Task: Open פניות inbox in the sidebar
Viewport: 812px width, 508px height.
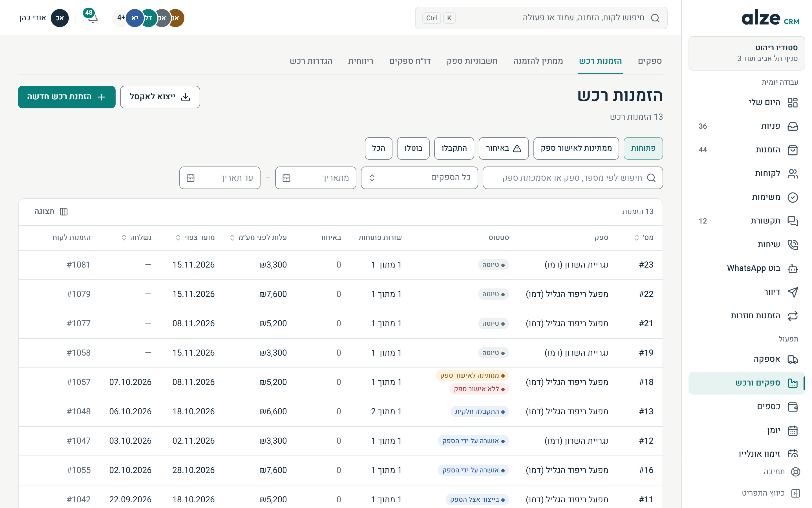Action: tap(747, 126)
